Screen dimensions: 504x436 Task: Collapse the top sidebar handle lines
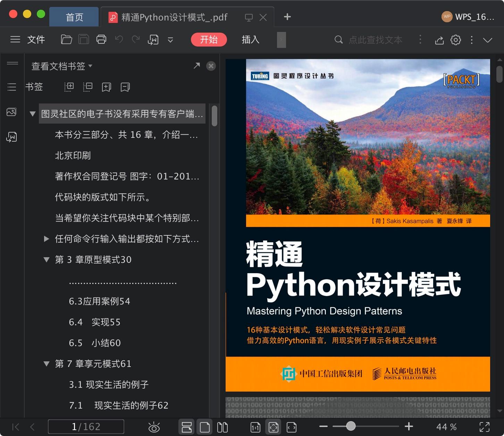(12, 63)
